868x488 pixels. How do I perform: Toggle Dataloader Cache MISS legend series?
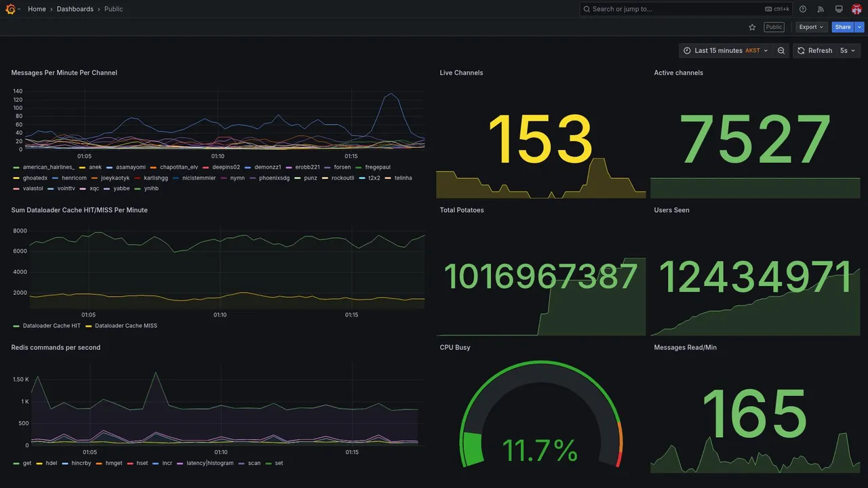pos(126,325)
